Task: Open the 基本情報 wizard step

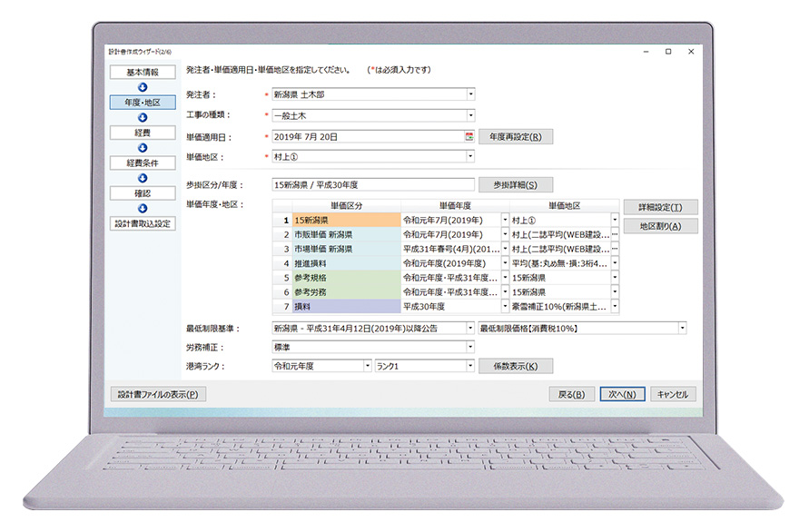Action: [143, 73]
